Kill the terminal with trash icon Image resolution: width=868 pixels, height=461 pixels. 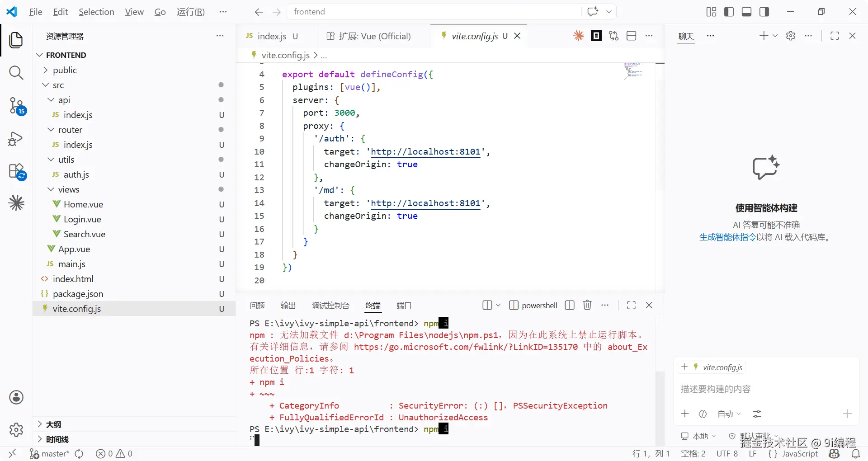pyautogui.click(x=587, y=305)
